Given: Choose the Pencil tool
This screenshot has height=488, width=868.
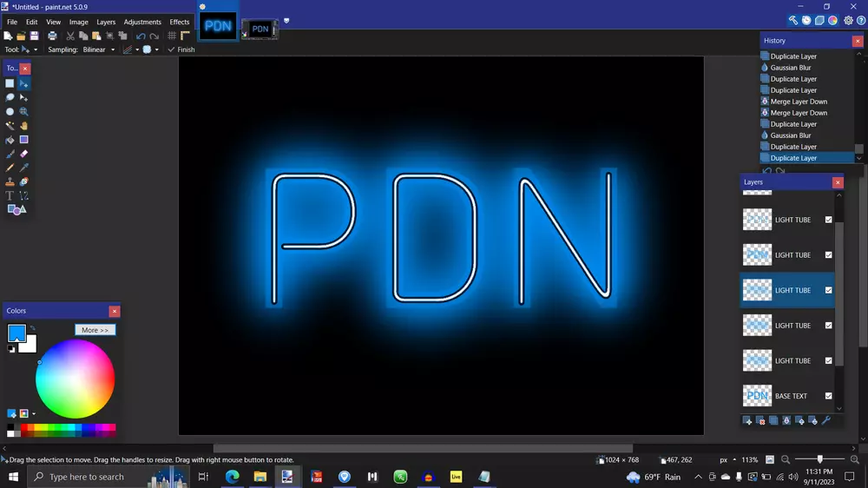Looking at the screenshot, I should point(10,168).
